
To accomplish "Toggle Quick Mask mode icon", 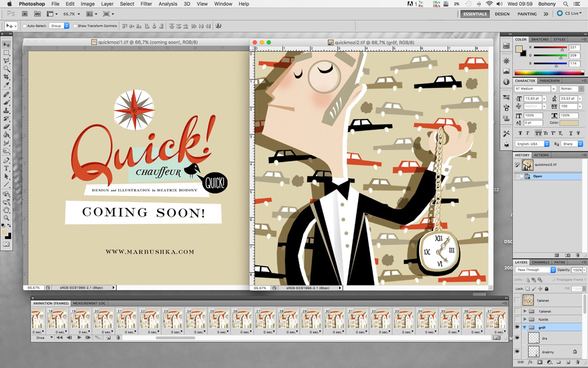I will 6,244.
